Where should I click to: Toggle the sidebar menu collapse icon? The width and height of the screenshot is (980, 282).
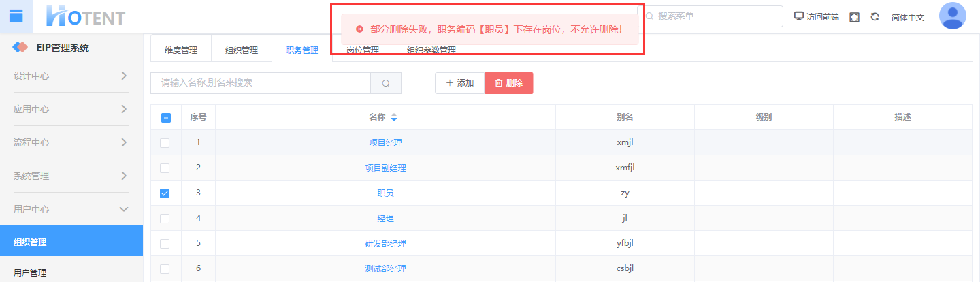[16, 16]
